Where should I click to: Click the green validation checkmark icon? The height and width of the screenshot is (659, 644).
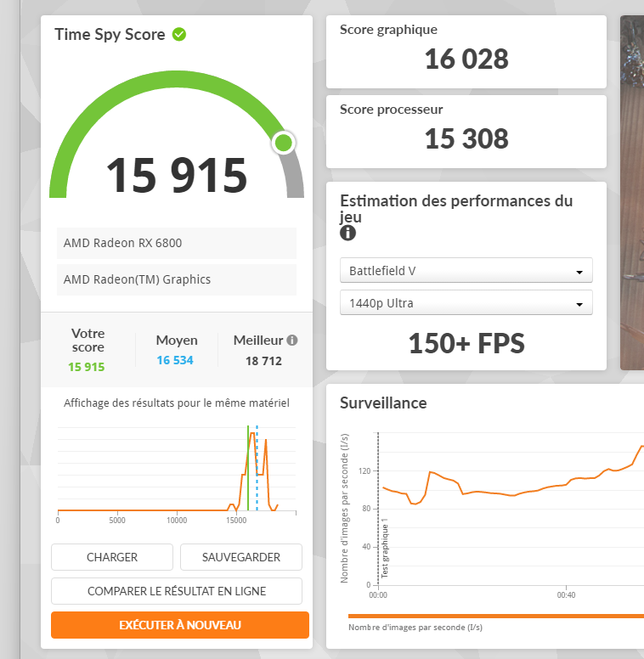[x=179, y=35]
